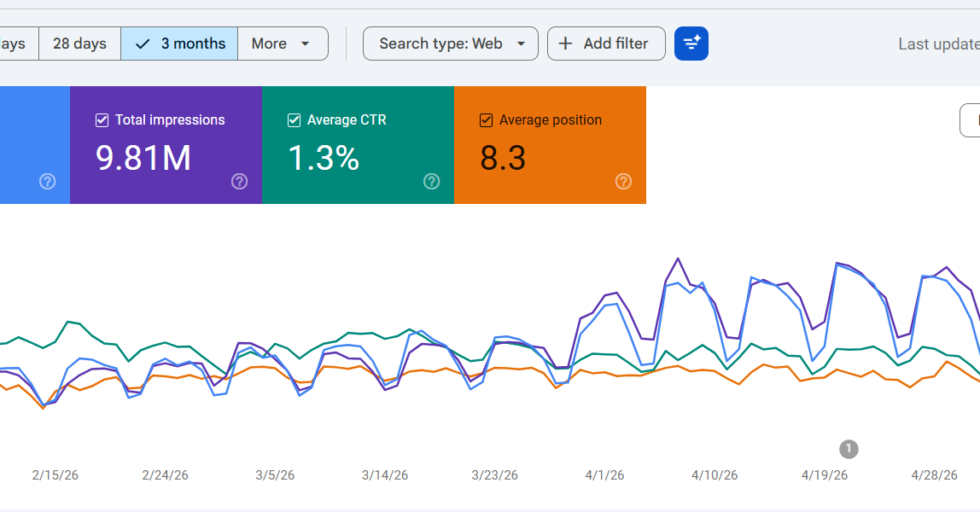Image resolution: width=980 pixels, height=512 pixels.
Task: Open the More date range dropdown
Action: (282, 44)
